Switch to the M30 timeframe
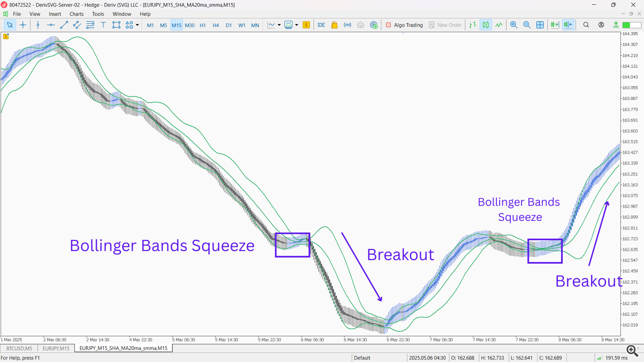Viewport: 644px width, 362px height. 189,25
